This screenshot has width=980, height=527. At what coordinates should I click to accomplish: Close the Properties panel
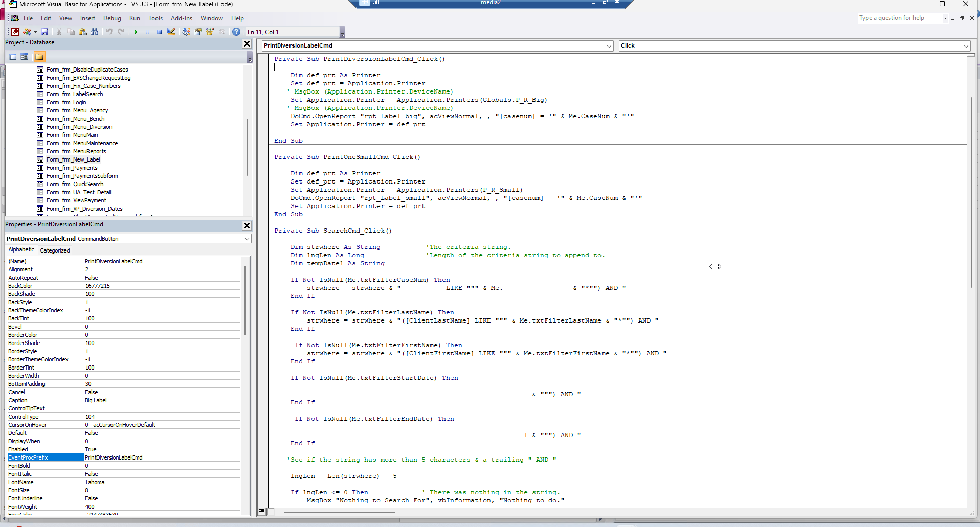coord(247,225)
